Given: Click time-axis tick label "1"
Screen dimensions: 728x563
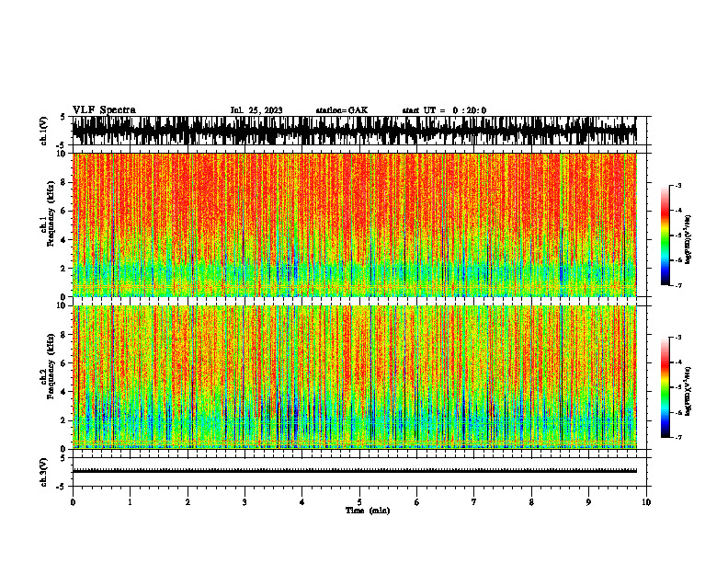Looking at the screenshot, I should coord(130,502).
